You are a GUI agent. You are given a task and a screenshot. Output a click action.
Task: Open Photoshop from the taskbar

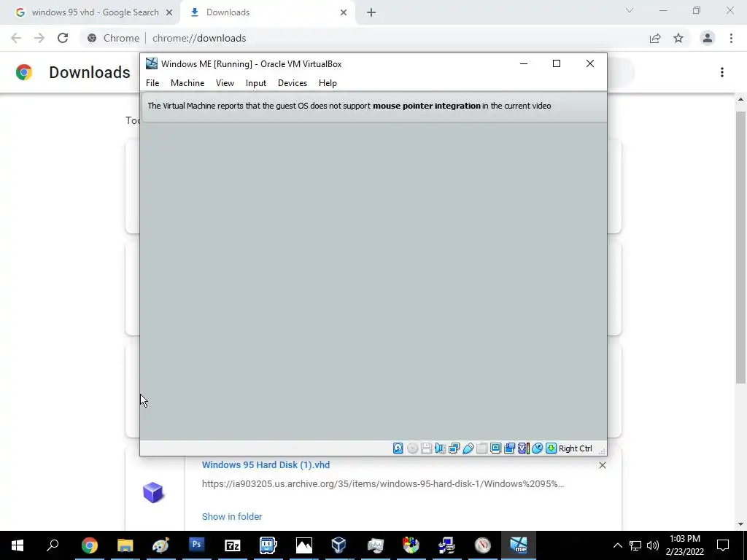pyautogui.click(x=196, y=545)
